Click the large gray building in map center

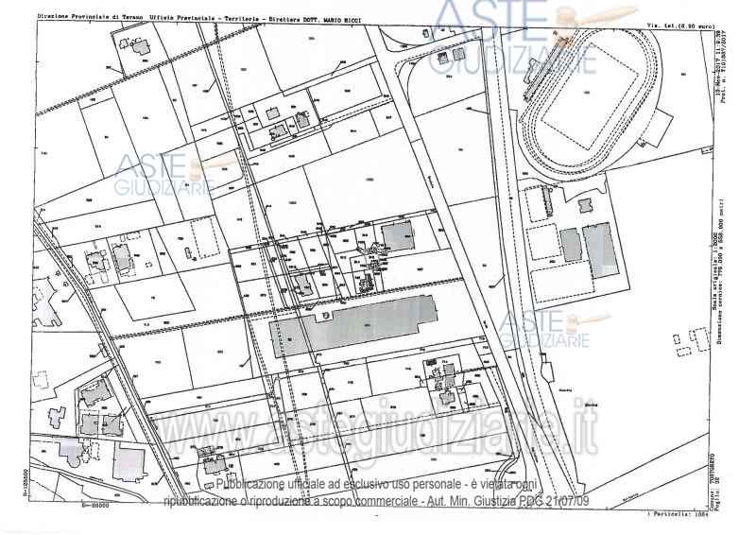pos(352,326)
